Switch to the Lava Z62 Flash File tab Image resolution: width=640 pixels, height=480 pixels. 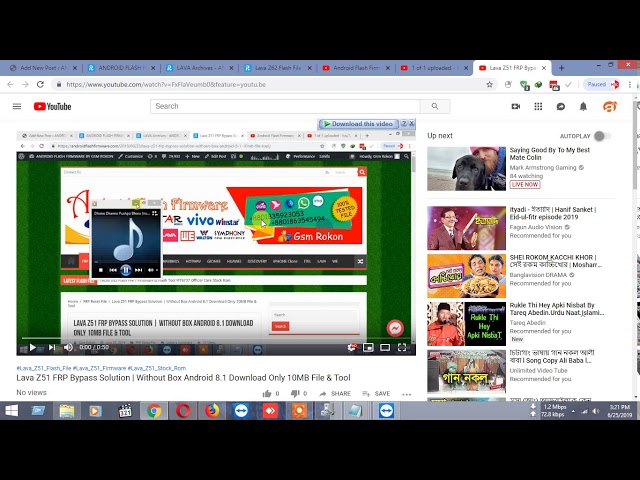277,68
